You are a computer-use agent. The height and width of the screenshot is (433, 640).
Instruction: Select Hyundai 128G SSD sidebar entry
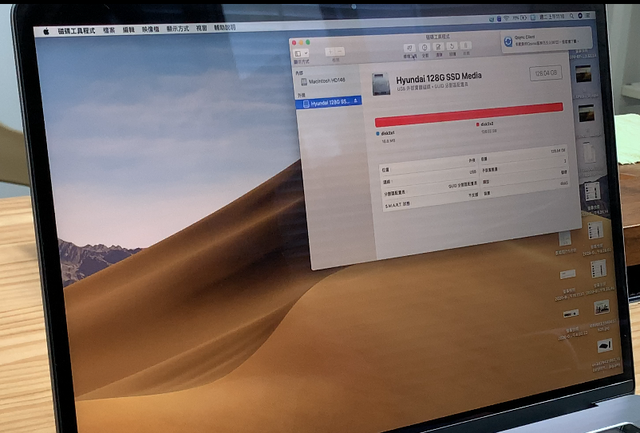(328, 103)
